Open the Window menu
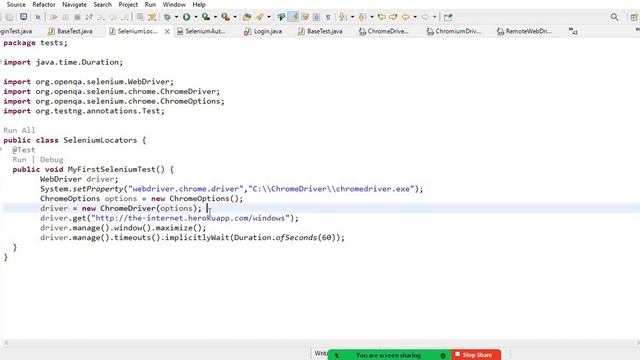640x360 pixels. click(174, 4)
